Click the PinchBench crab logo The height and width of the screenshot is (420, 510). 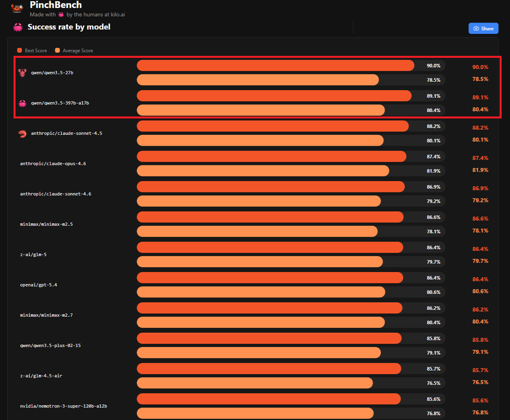[17, 7]
